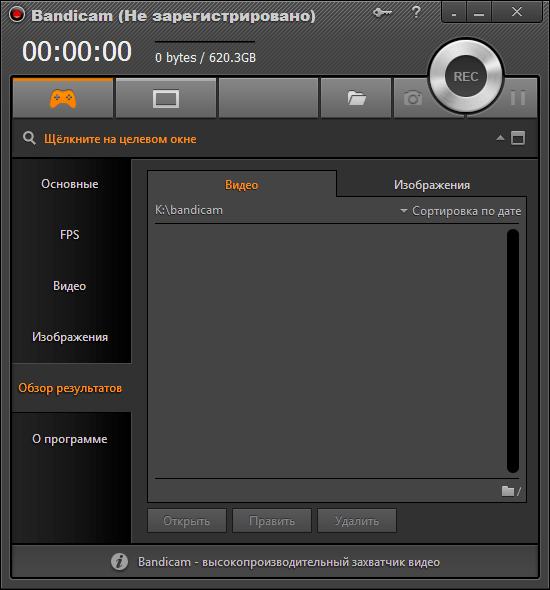Click the magnifier target search icon
The width and height of the screenshot is (550, 590).
click(29, 138)
